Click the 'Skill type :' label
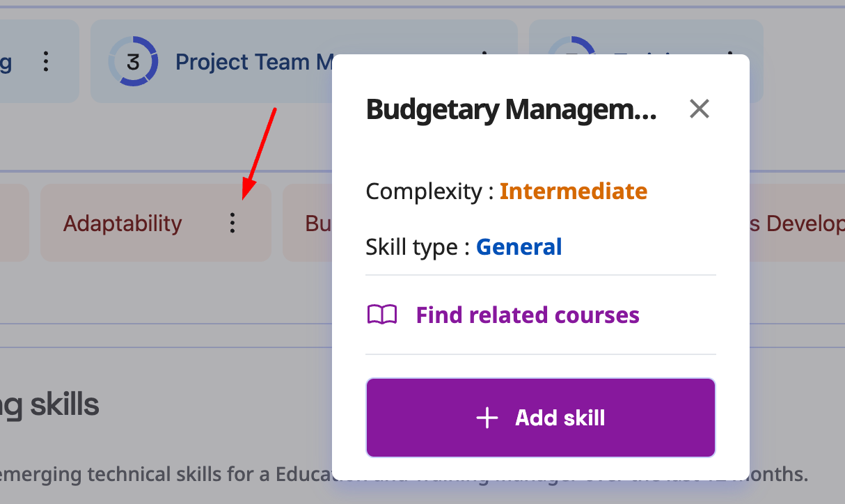Viewport: 845px width, 504px height. [418, 247]
